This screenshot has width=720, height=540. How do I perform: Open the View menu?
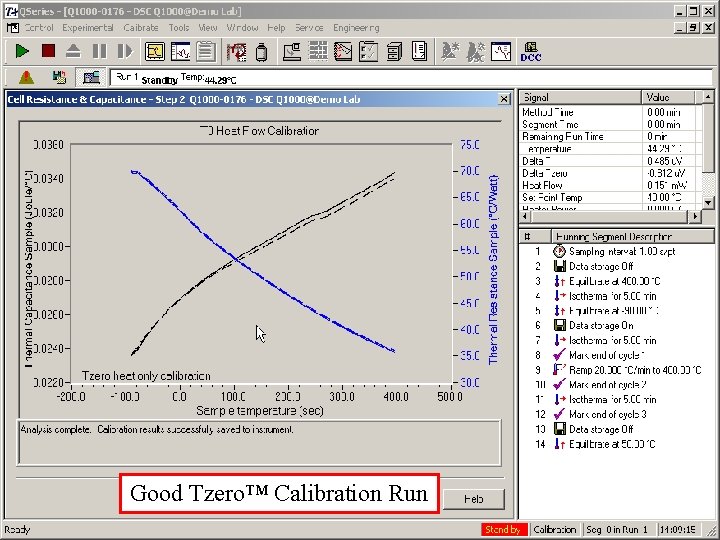208,28
